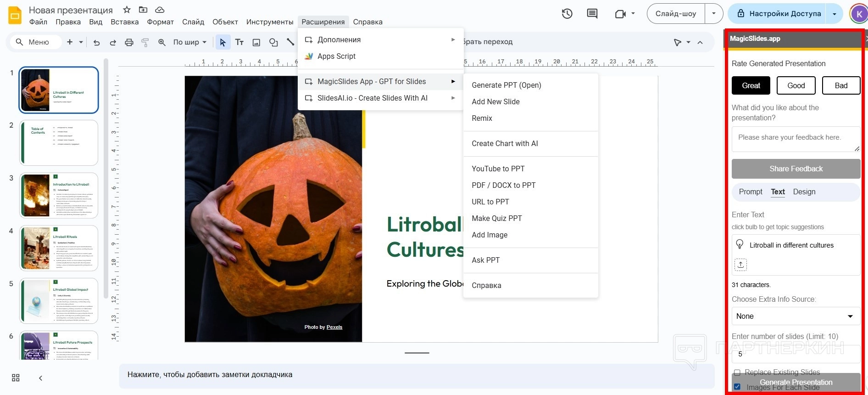Click the Share Feedback button
This screenshot has height=395, width=868.
pyautogui.click(x=796, y=169)
